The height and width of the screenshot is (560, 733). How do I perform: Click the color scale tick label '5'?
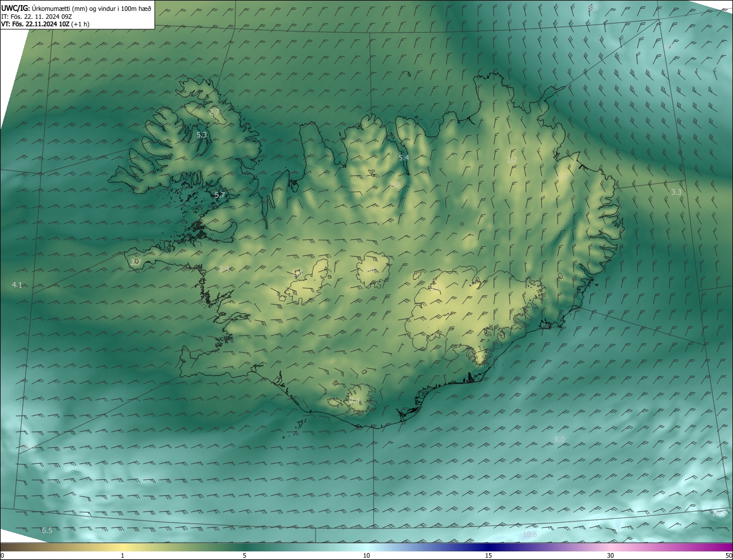coord(245,555)
